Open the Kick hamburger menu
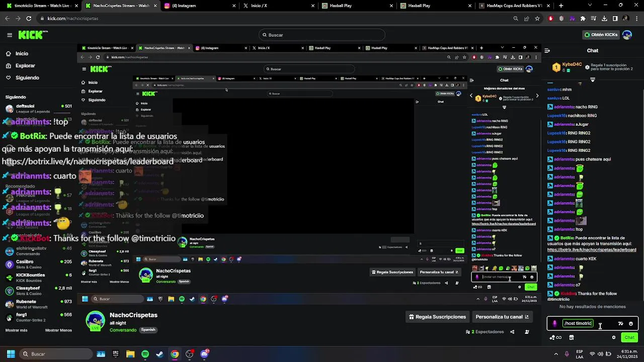 coord(10,35)
